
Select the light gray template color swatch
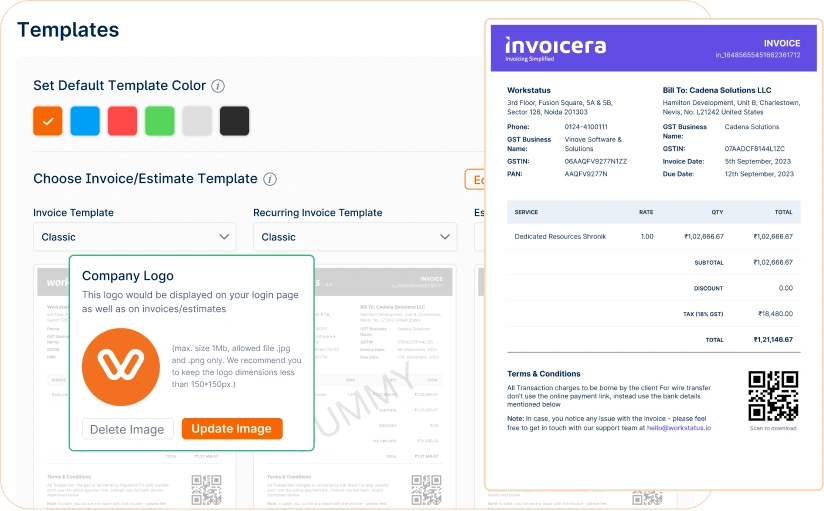[197, 121]
